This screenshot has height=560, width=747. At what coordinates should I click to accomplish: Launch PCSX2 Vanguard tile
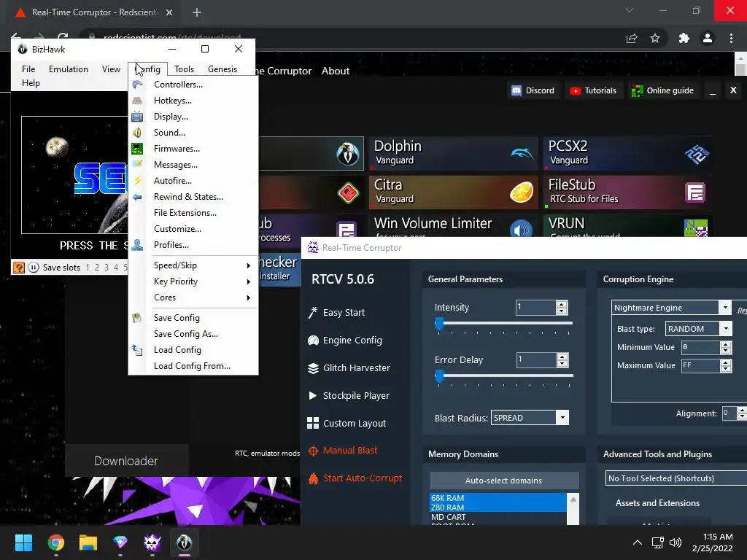pos(628,153)
